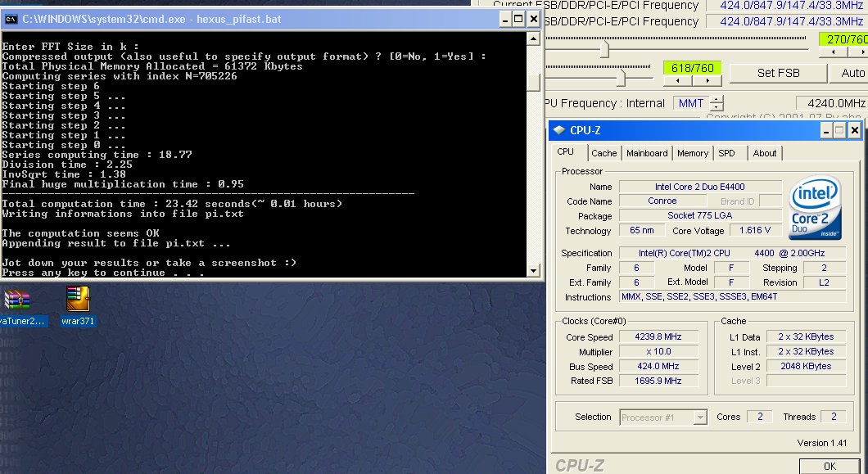Click the MMT frequency field
Image resolution: width=868 pixels, height=474 pixels.
(691, 103)
